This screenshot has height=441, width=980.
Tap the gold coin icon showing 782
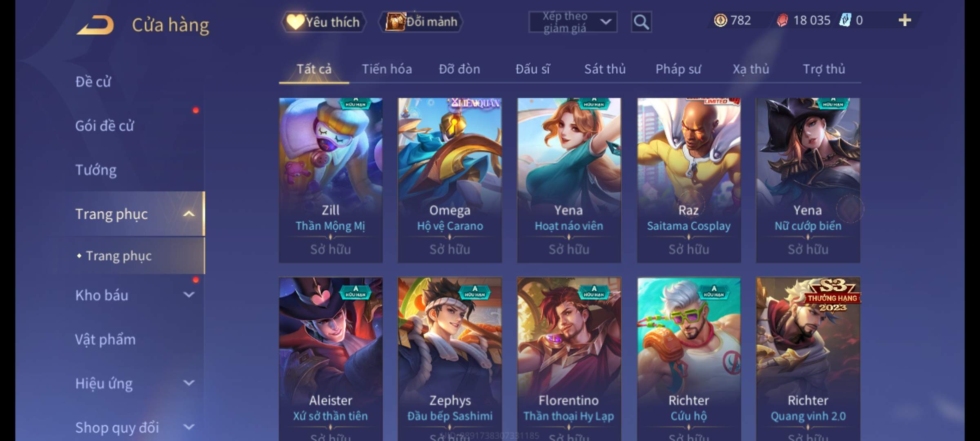(x=720, y=20)
